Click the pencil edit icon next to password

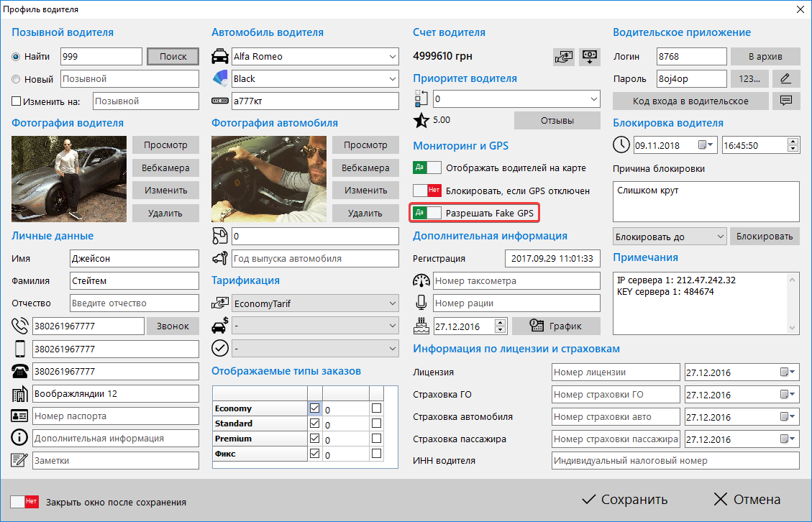[785, 78]
